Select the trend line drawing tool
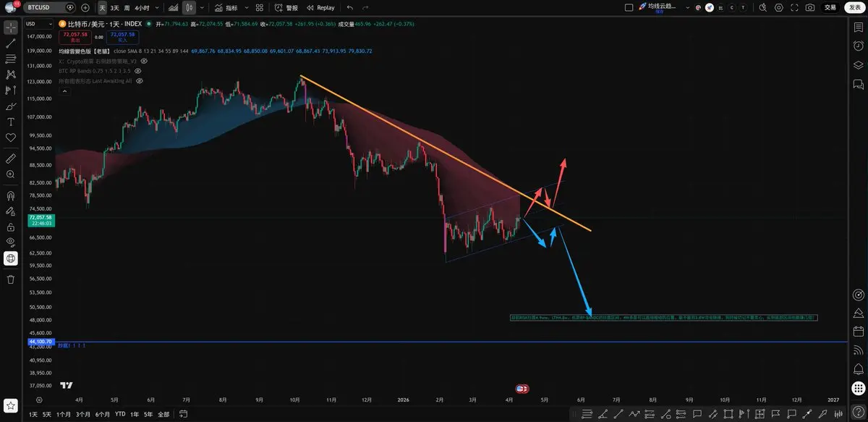Screen dimensions: 868x422 coord(10,43)
